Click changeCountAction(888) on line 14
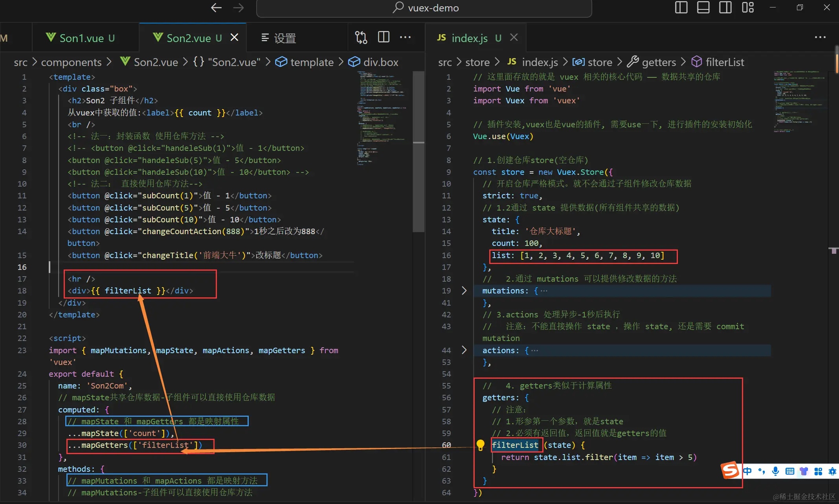 point(194,231)
